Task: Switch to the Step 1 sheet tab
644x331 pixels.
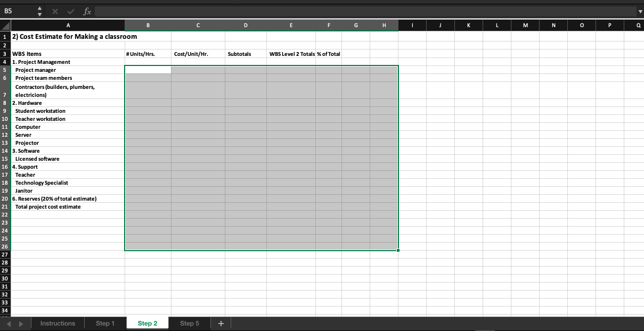Action: (105, 323)
